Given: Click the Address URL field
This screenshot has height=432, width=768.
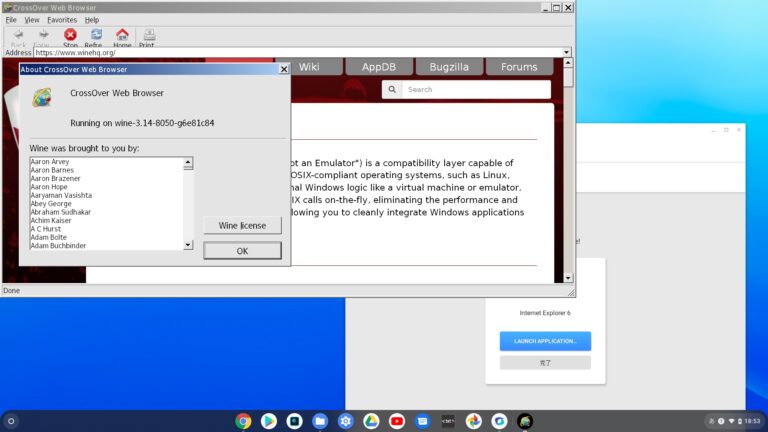Looking at the screenshot, I should (298, 52).
